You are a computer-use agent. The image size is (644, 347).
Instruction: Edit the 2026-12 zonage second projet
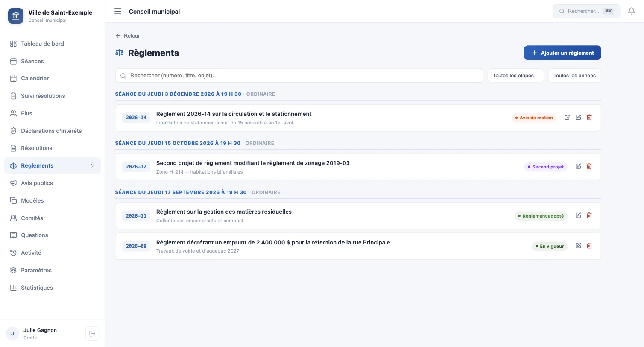tap(578, 166)
